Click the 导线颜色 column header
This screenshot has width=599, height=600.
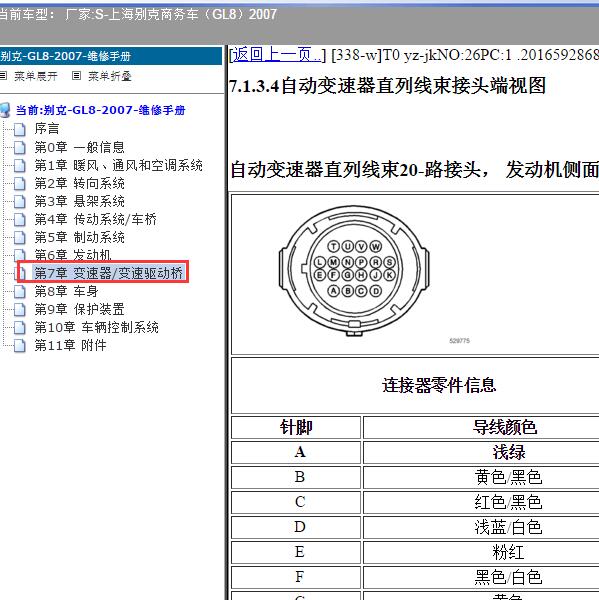(x=504, y=427)
